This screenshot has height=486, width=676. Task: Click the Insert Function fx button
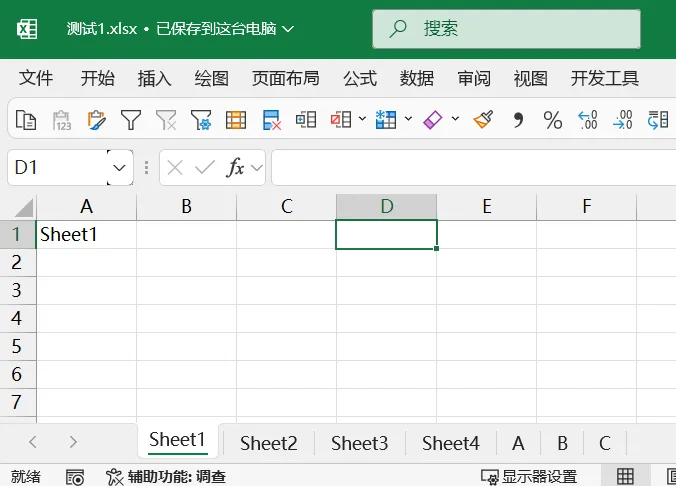click(x=235, y=167)
